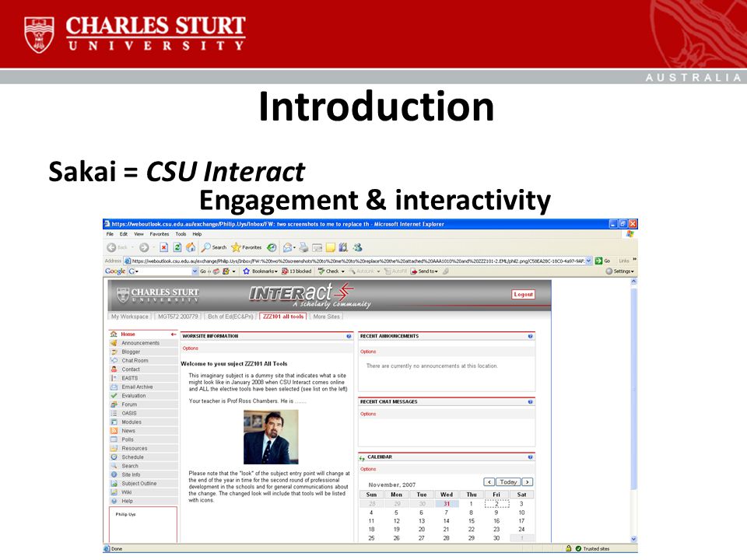Click the Mail envelope toolbar icon

tap(288, 247)
